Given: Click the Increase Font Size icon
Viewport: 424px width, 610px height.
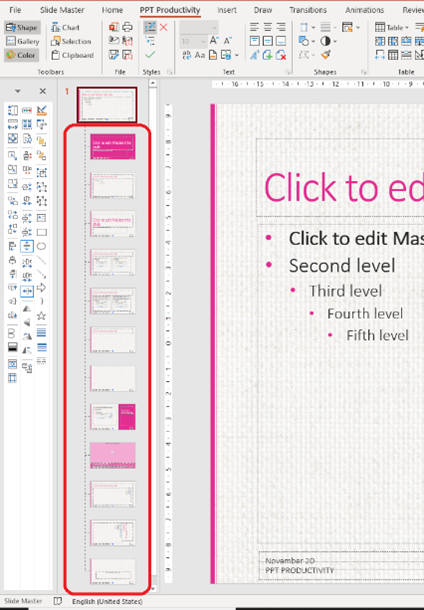Looking at the screenshot, I should [214, 40].
